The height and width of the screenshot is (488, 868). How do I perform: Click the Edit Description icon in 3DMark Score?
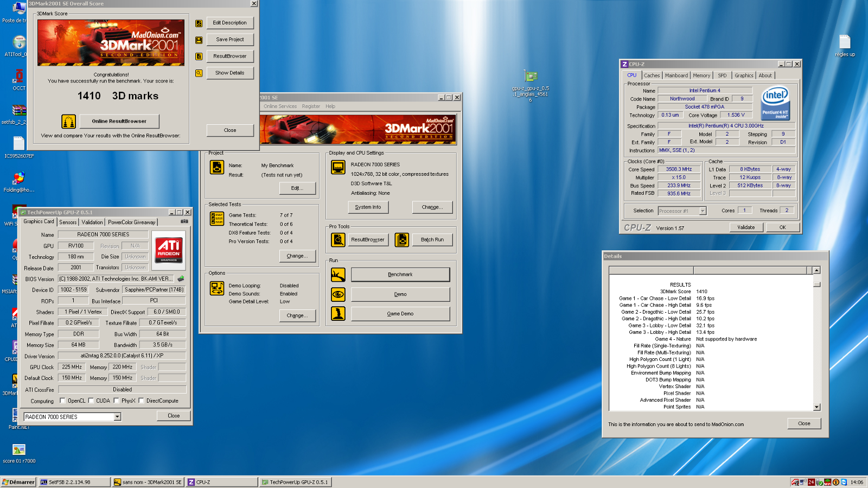point(199,23)
